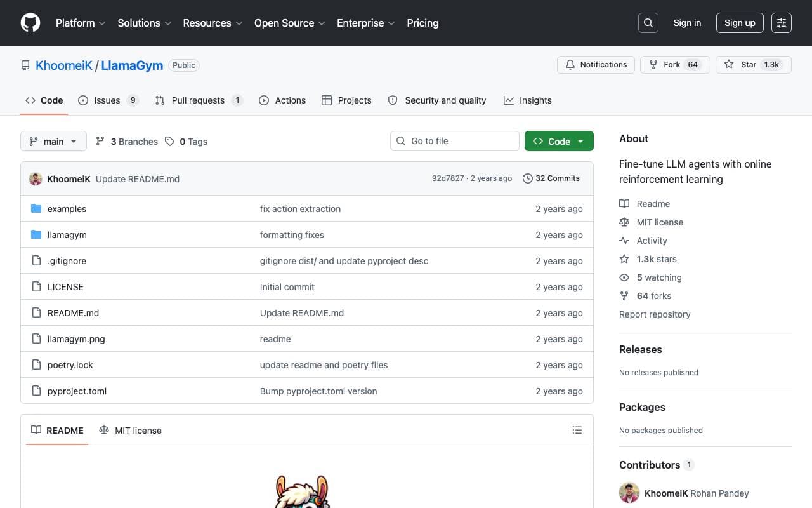Open the Insights tab
Viewport: 812px width, 508px height.
point(528,100)
